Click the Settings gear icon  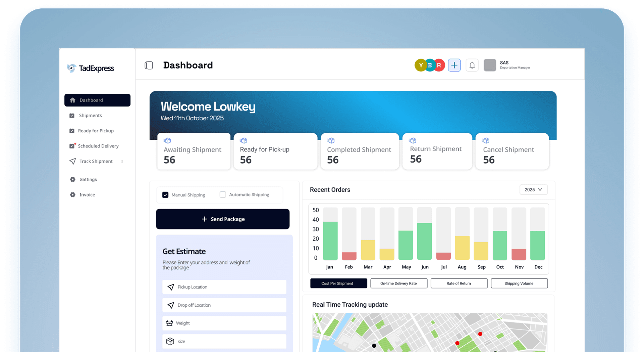click(x=72, y=179)
